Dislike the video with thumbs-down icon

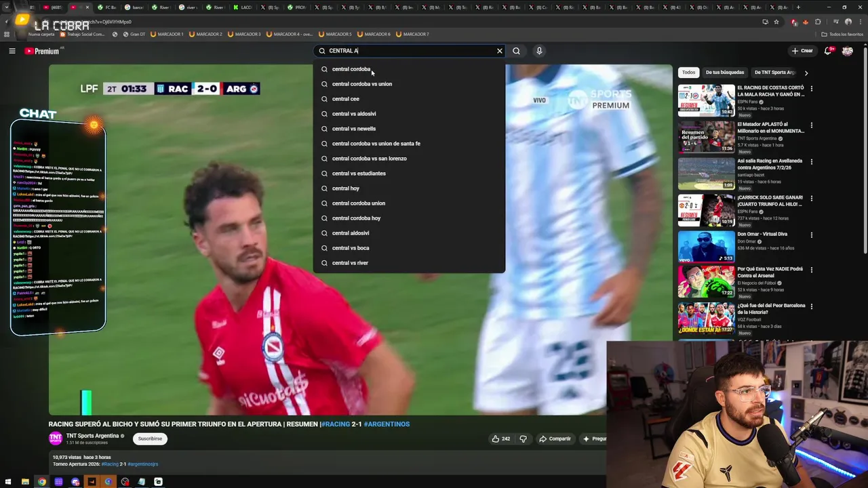click(x=523, y=439)
